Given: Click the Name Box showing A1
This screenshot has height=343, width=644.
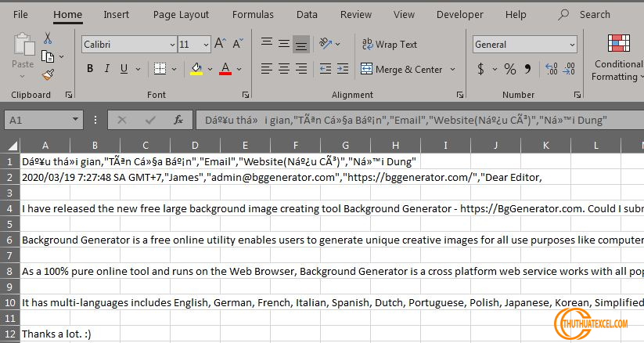Looking at the screenshot, I should tap(44, 120).
